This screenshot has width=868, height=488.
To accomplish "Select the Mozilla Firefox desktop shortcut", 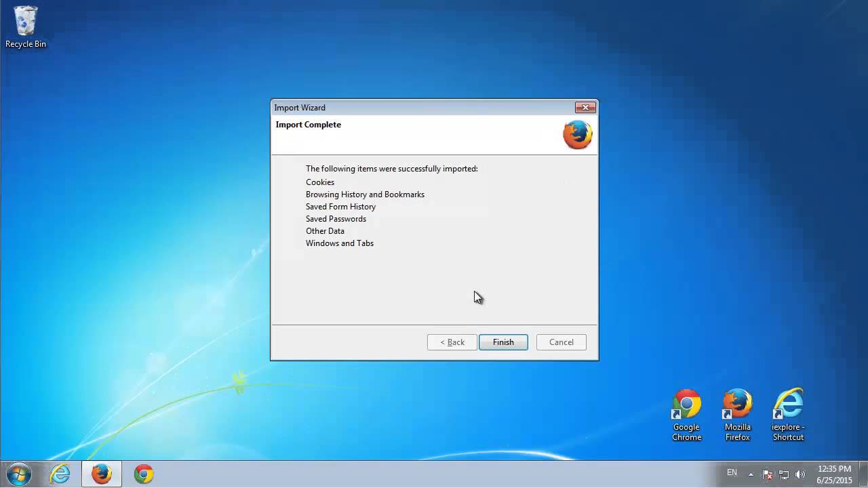I will (x=738, y=415).
